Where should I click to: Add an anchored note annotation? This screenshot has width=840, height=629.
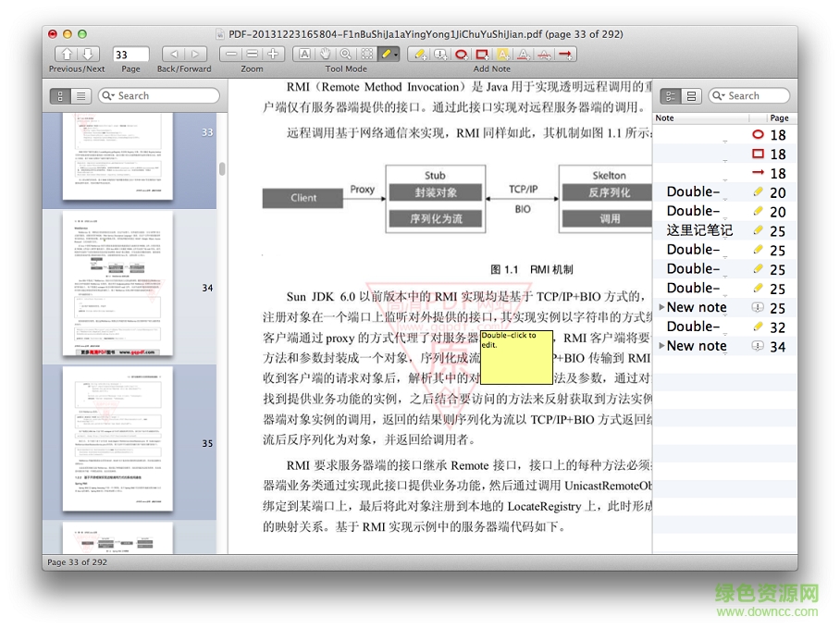[x=440, y=54]
